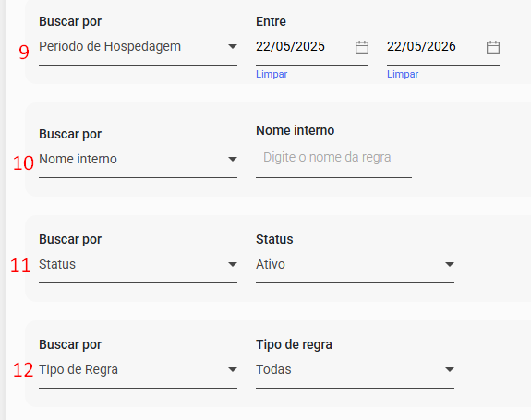The image size is (531, 420).
Task: Clear end date with second Limpar link
Action: click(403, 74)
